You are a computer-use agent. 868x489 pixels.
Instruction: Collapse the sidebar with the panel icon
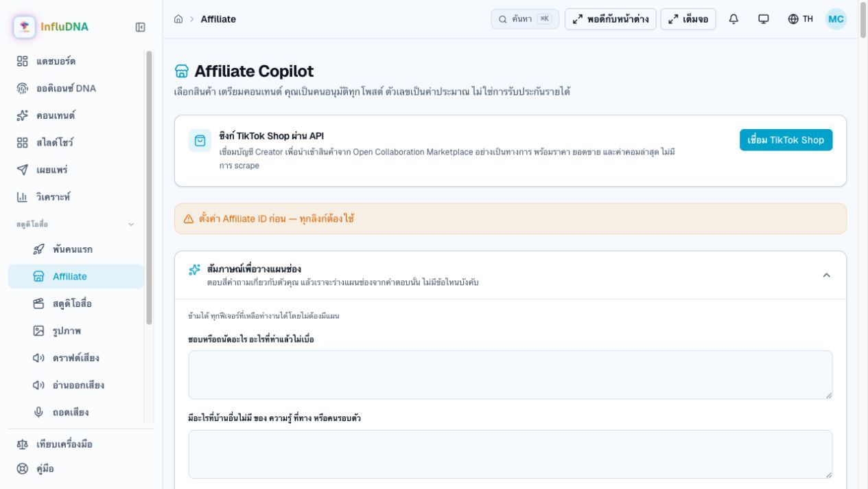click(140, 27)
